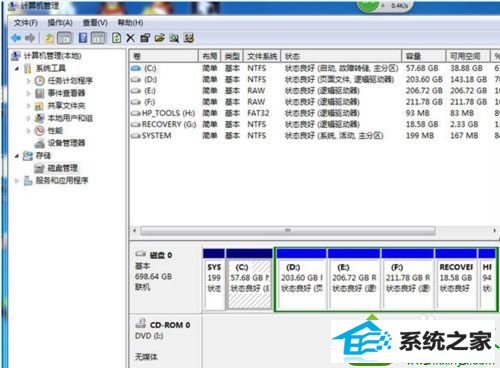Click the volume list horizontal scrollbar
Image resolution: width=500 pixels, height=368 pixels.
288,231
